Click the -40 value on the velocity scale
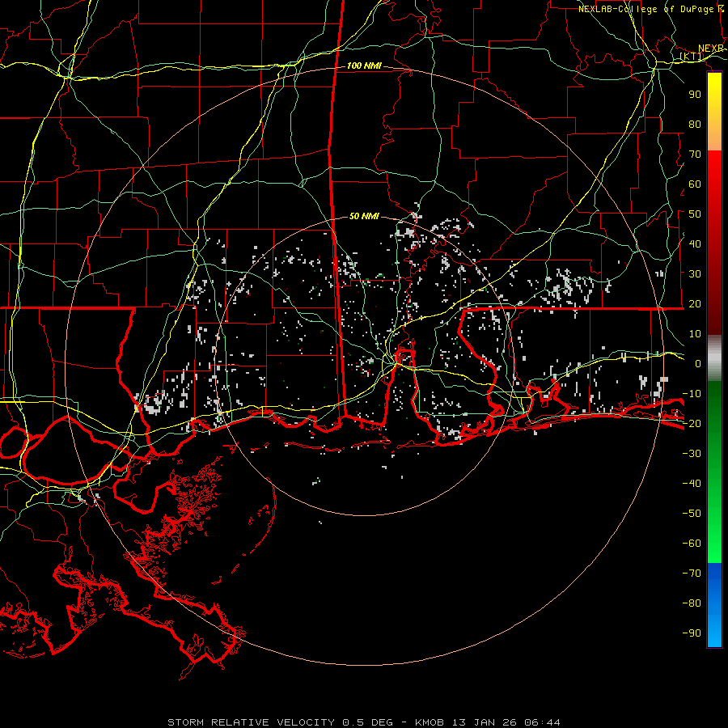The width and height of the screenshot is (728, 728). point(692,484)
